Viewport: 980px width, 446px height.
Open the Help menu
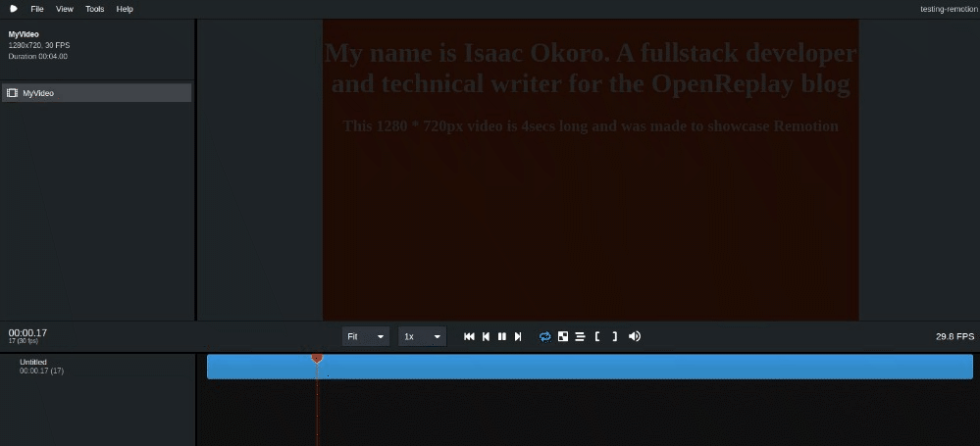point(125,9)
